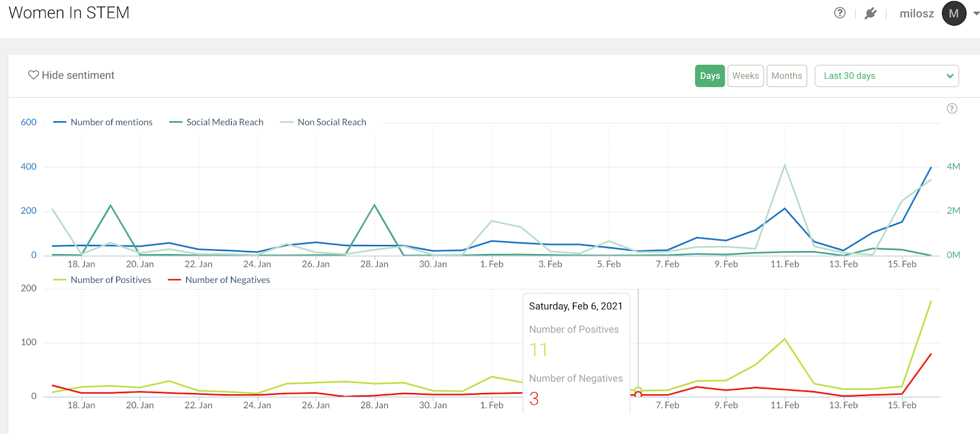This screenshot has height=434, width=980.
Task: Toggle Social Media Reach series visibility
Action: pos(216,122)
